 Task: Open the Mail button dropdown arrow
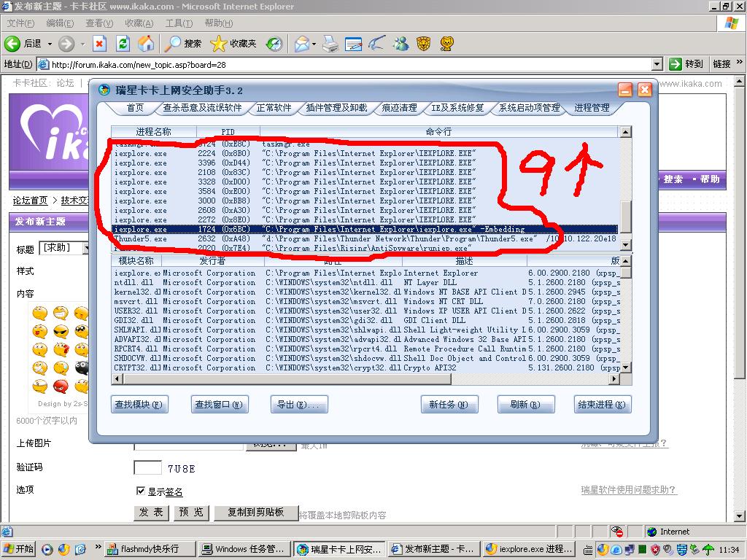pyautogui.click(x=314, y=44)
